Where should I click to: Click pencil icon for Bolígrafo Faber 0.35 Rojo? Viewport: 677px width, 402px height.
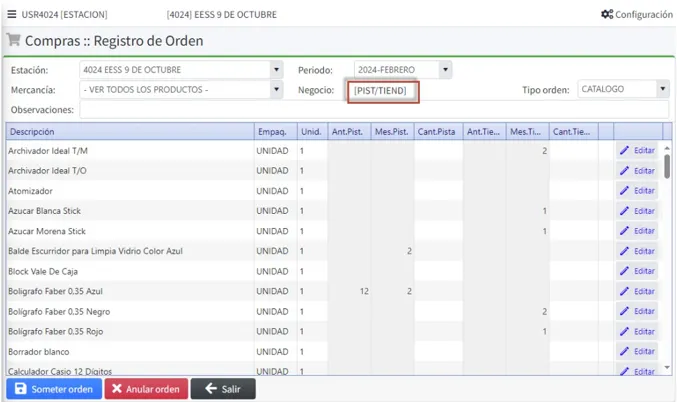[624, 331]
